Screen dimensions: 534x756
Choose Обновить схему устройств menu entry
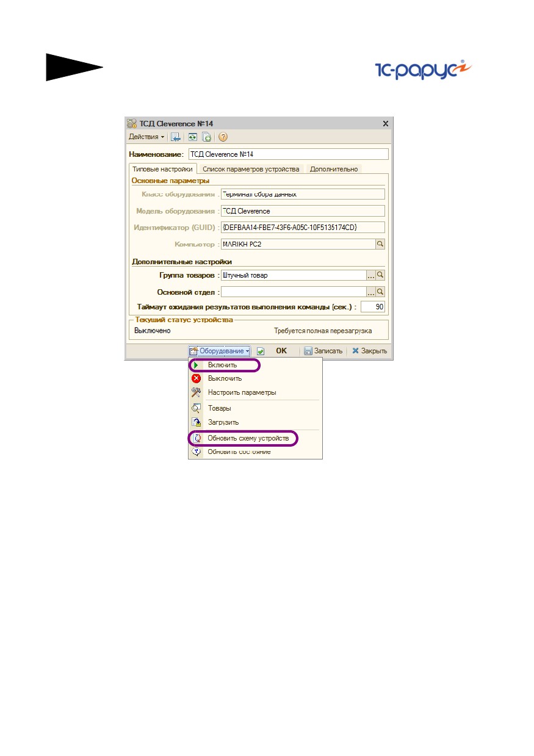coord(248,438)
